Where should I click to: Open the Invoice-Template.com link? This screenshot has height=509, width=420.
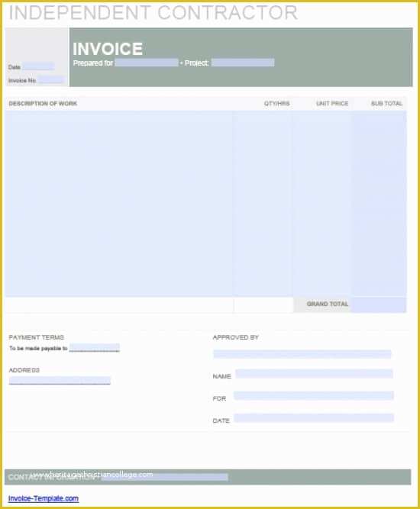point(44,498)
